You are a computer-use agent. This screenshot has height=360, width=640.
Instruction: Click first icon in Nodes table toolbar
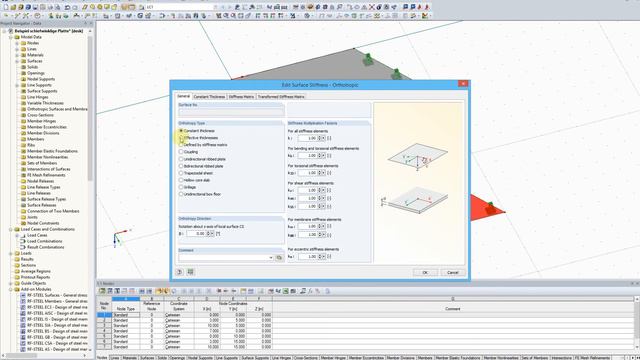(x=102, y=291)
